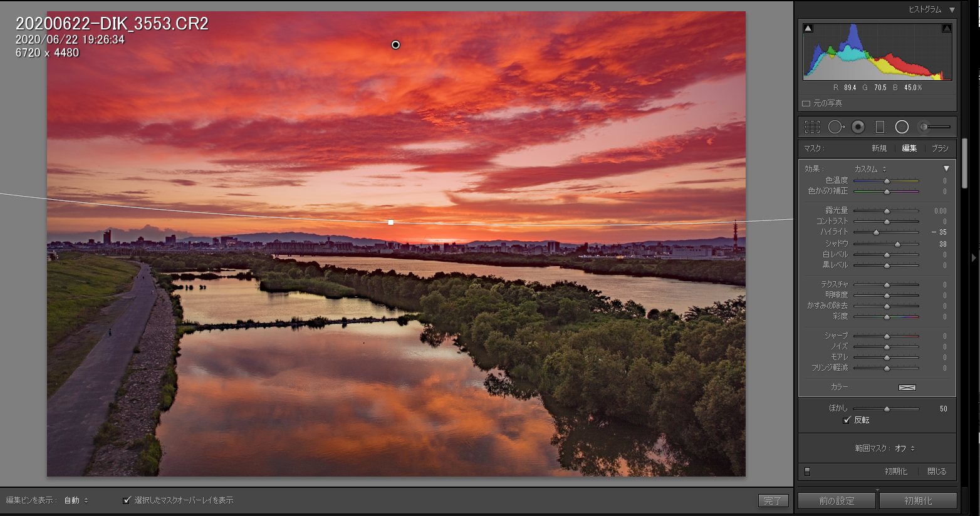The image size is (980, 516).
Task: Activate the Spot Removal tool
Action: click(836, 127)
